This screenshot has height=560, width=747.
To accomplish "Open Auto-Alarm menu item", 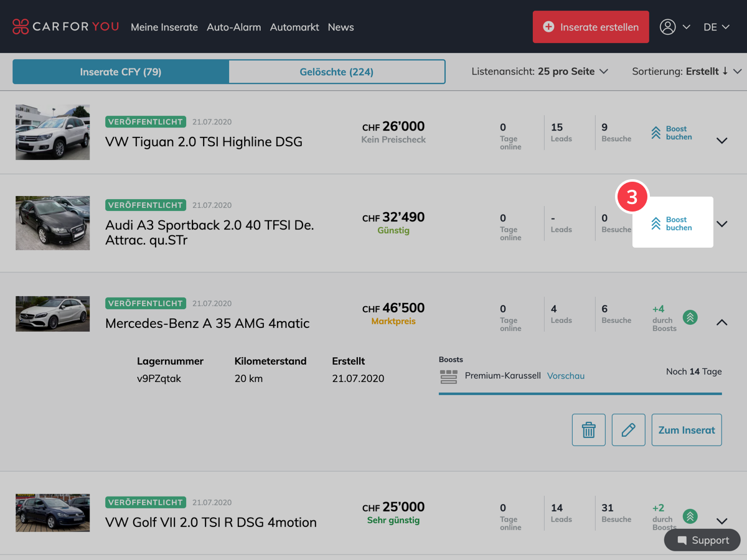I will pyautogui.click(x=234, y=27).
